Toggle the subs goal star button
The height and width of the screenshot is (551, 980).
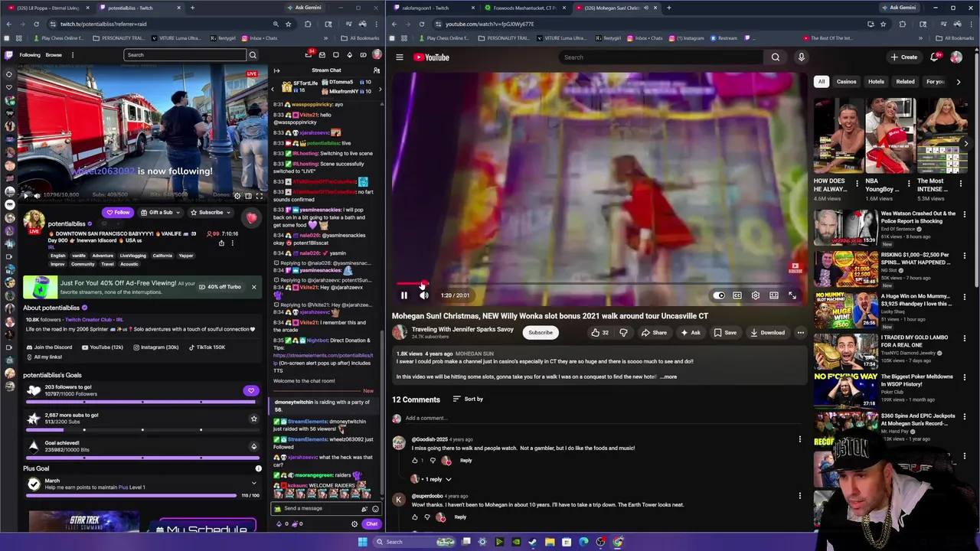(x=253, y=419)
